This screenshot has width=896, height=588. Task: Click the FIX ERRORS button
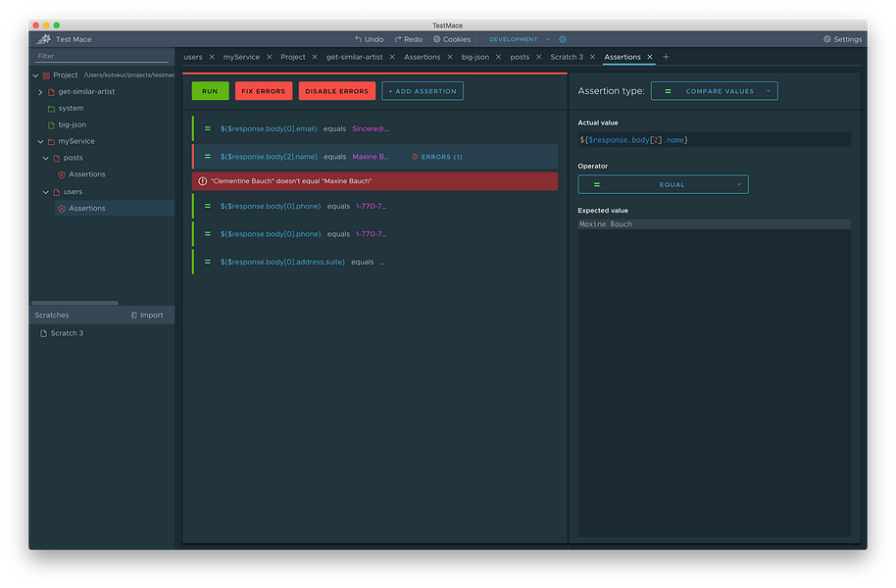(x=264, y=91)
